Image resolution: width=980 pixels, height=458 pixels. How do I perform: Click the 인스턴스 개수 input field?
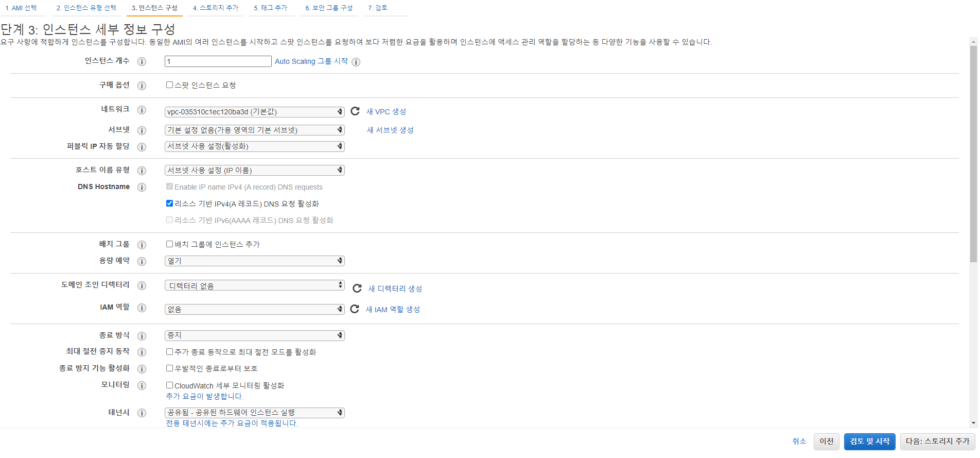tap(218, 61)
